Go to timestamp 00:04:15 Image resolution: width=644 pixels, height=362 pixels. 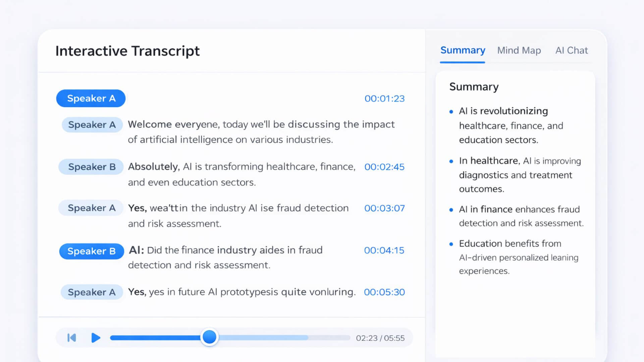click(x=384, y=250)
